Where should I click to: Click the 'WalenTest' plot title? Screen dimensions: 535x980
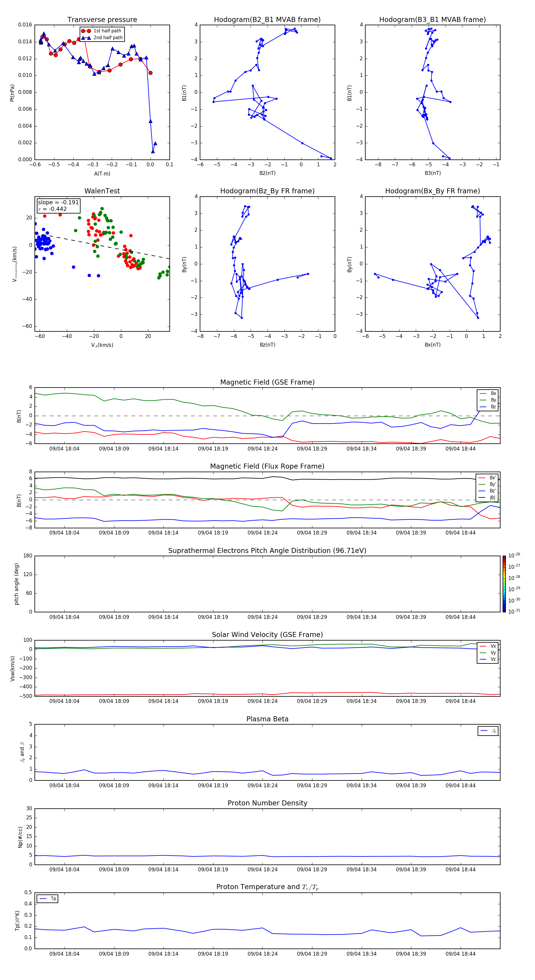(x=102, y=191)
